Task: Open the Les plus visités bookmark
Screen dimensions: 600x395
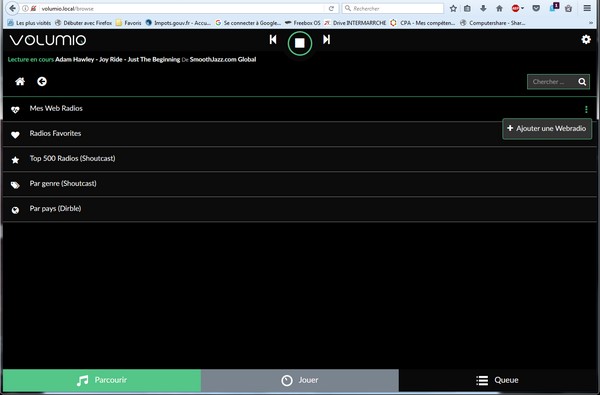Action: (29, 23)
